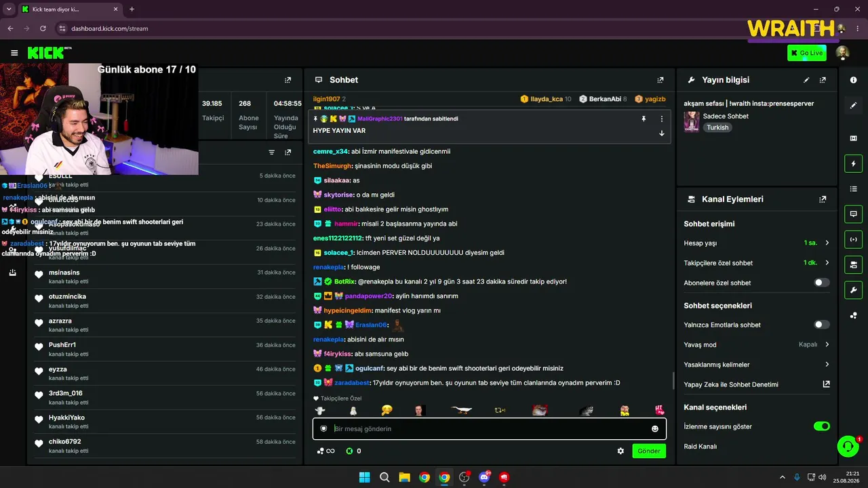Open the info icon in right sidebar
Screen dimensions: 868x488
coord(853,80)
